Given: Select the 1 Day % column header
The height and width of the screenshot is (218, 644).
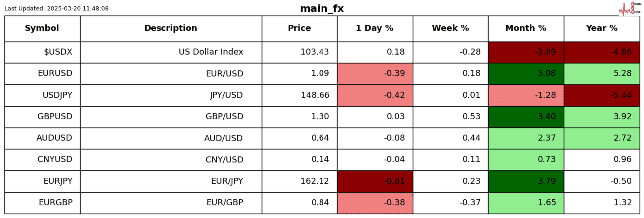Looking at the screenshot, I should point(374,28).
